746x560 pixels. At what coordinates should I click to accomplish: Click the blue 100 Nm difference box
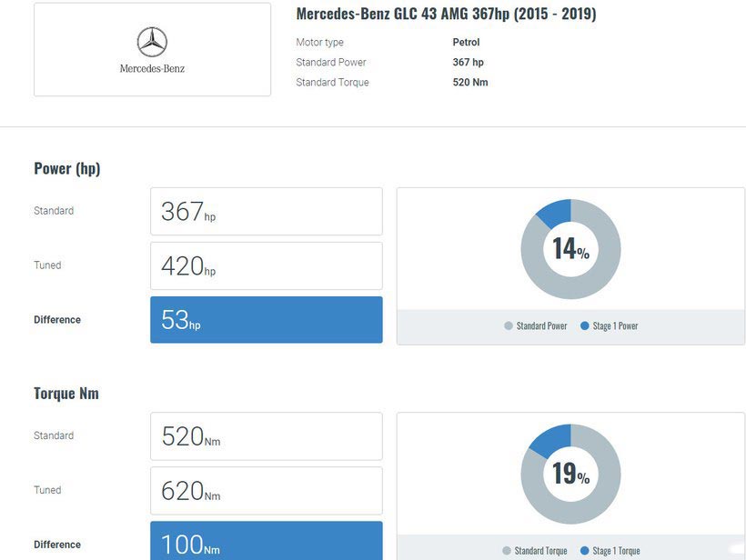266,542
